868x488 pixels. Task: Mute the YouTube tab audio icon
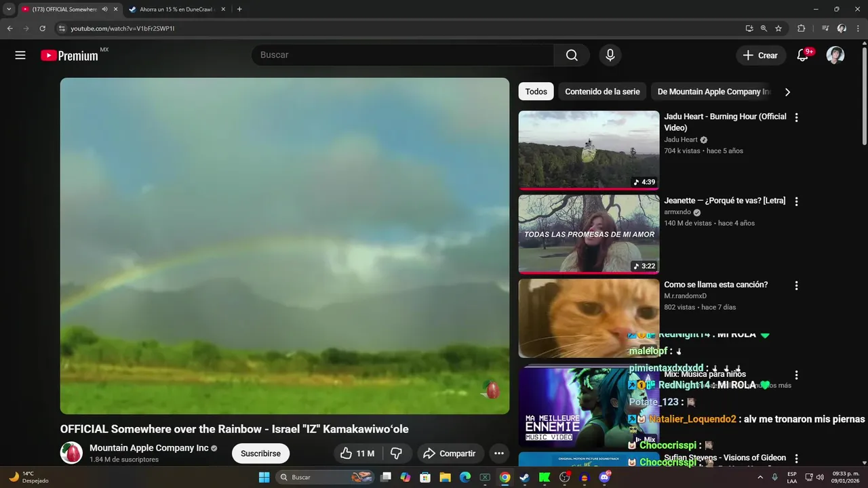tap(104, 9)
